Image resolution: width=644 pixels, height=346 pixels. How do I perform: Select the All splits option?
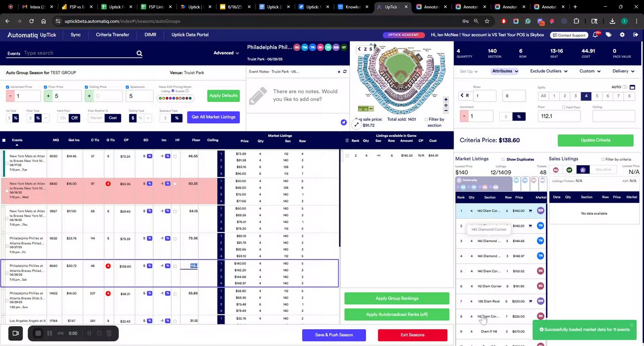coord(543,96)
